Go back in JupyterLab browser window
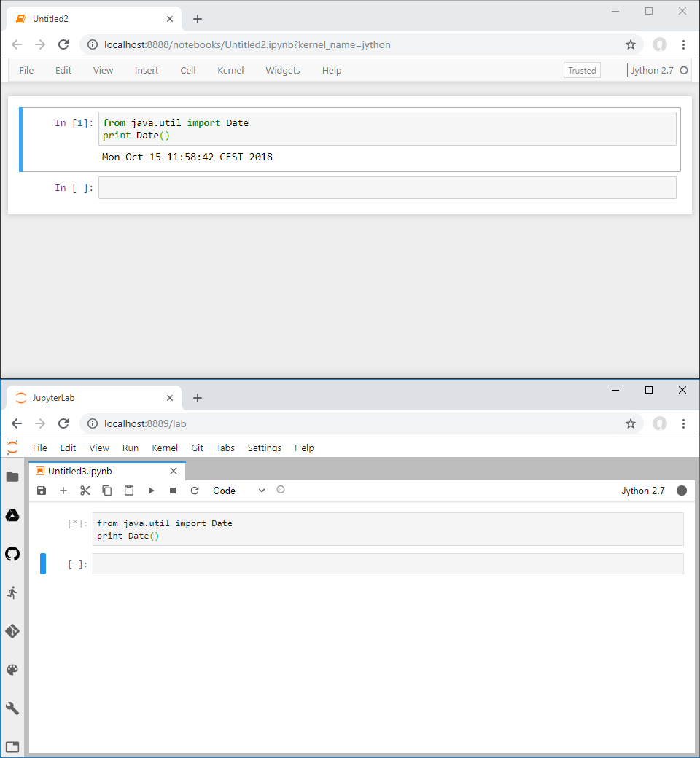The height and width of the screenshot is (758, 700). 17,423
